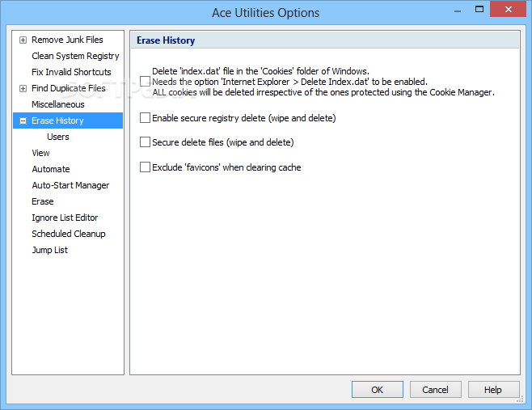Click the Cancel button
Screen dimensions: 532x410
point(435,389)
